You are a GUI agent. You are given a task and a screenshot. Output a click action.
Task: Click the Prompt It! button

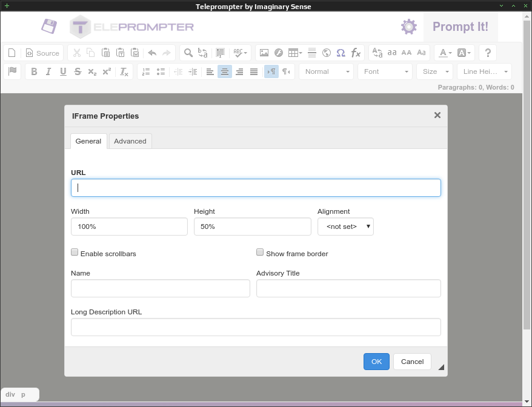click(x=461, y=27)
